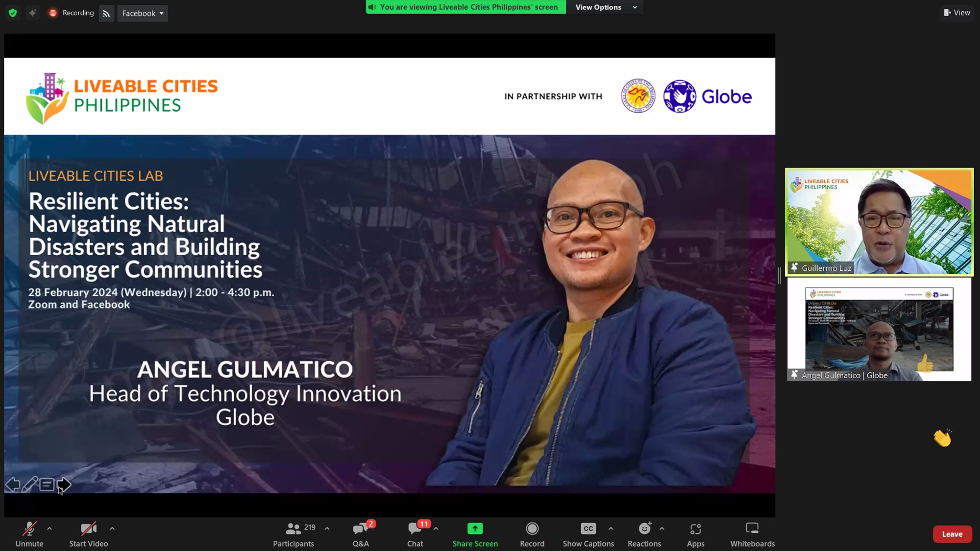Click the 'Head of Technology Innovation' title text
Image resolution: width=980 pixels, height=551 pixels.
[x=245, y=394]
